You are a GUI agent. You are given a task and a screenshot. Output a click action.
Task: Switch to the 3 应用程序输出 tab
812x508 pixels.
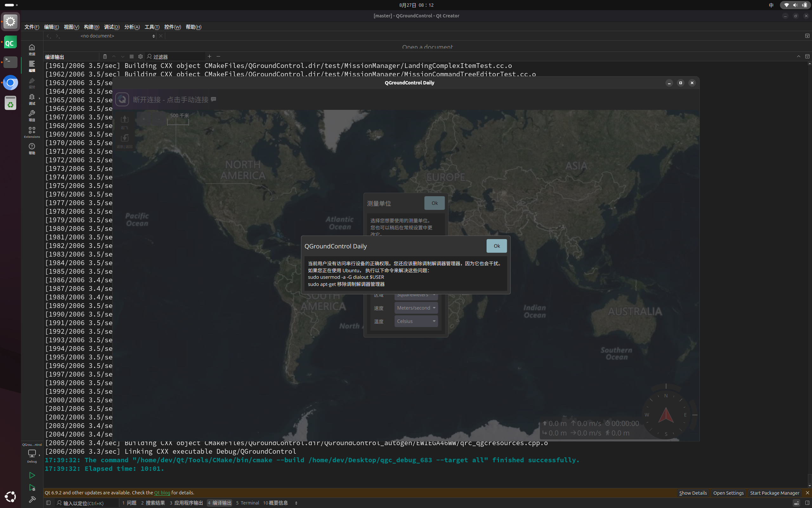point(186,503)
